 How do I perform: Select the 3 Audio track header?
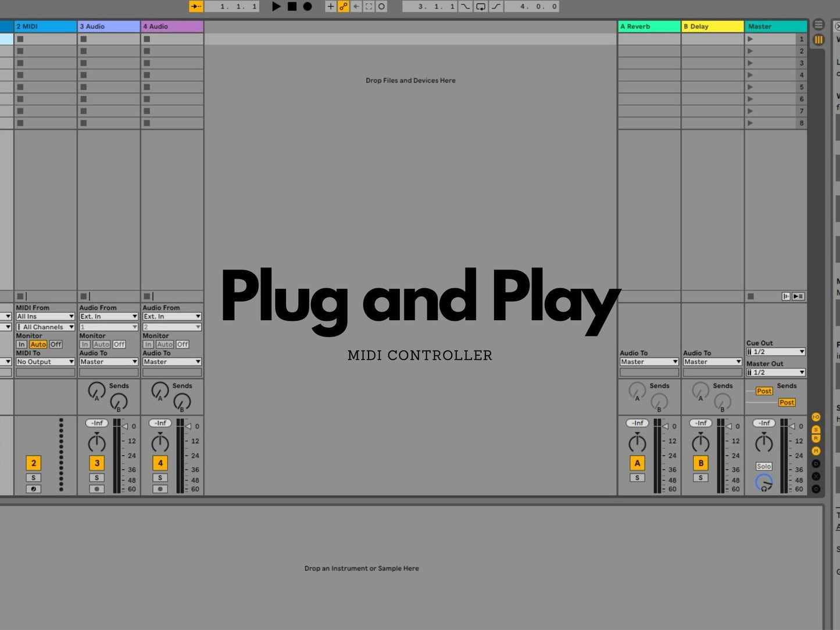(109, 27)
